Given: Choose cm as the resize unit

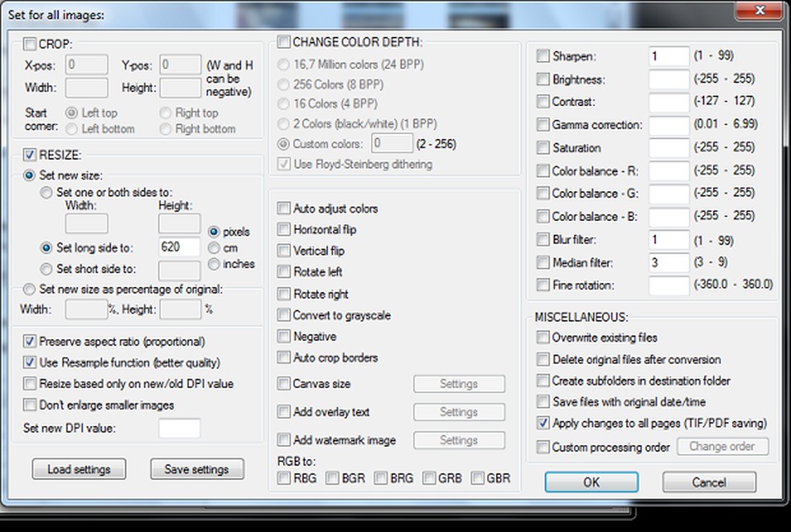Looking at the screenshot, I should 214,248.
